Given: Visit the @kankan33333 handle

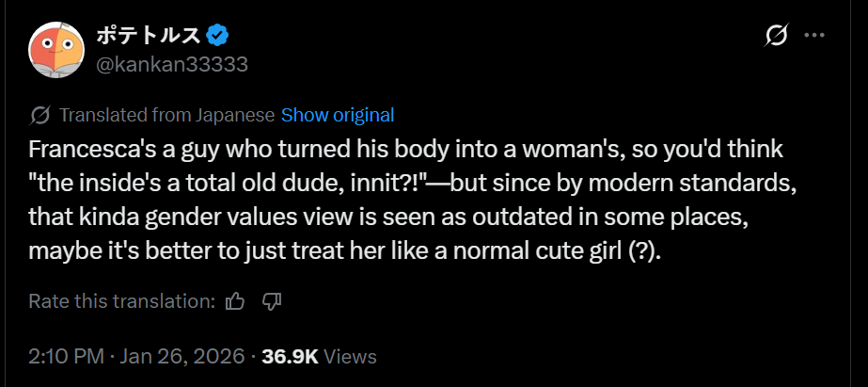Looking at the screenshot, I should [171, 65].
